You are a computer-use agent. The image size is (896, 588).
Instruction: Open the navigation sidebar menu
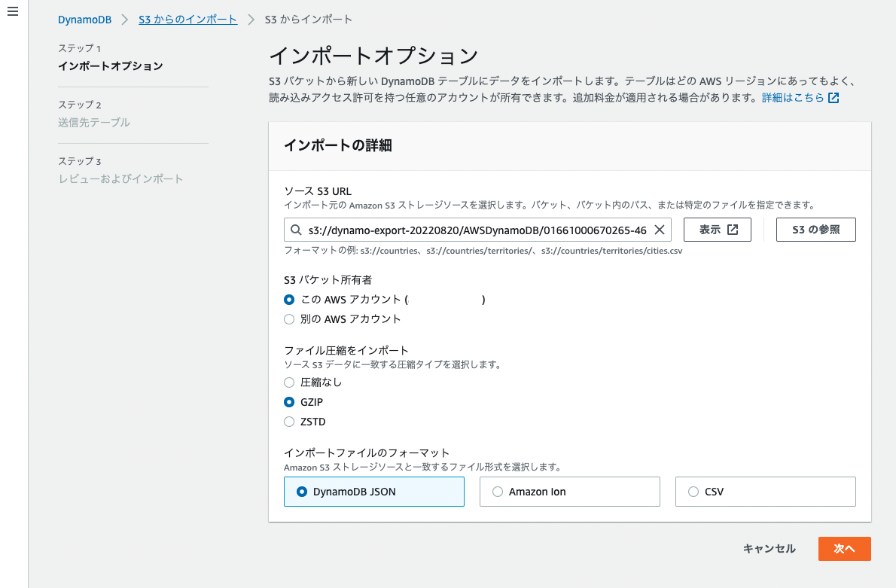[12, 11]
